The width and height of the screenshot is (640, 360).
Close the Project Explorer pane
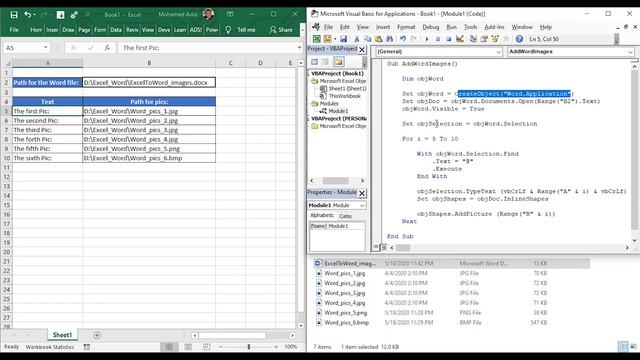[362, 50]
